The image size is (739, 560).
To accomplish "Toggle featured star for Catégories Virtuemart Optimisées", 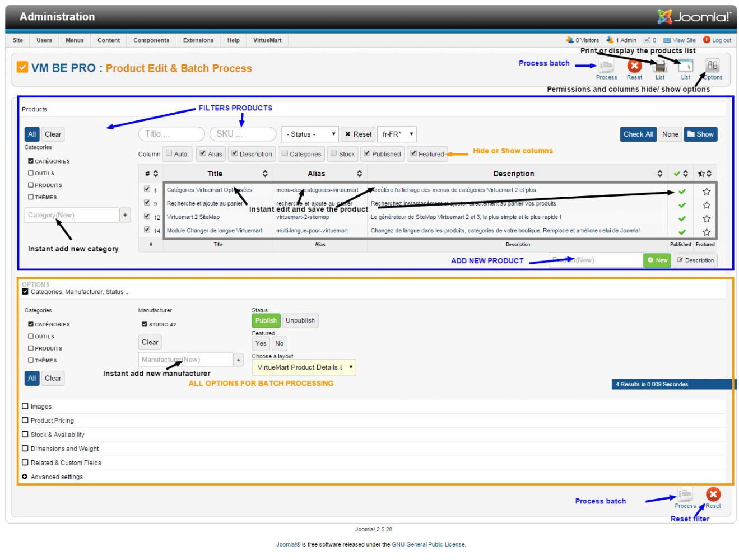I will (x=707, y=192).
